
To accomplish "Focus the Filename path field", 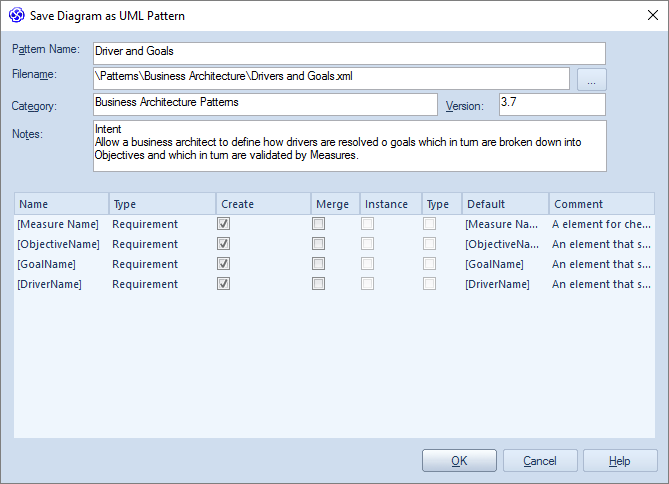I will coord(330,78).
